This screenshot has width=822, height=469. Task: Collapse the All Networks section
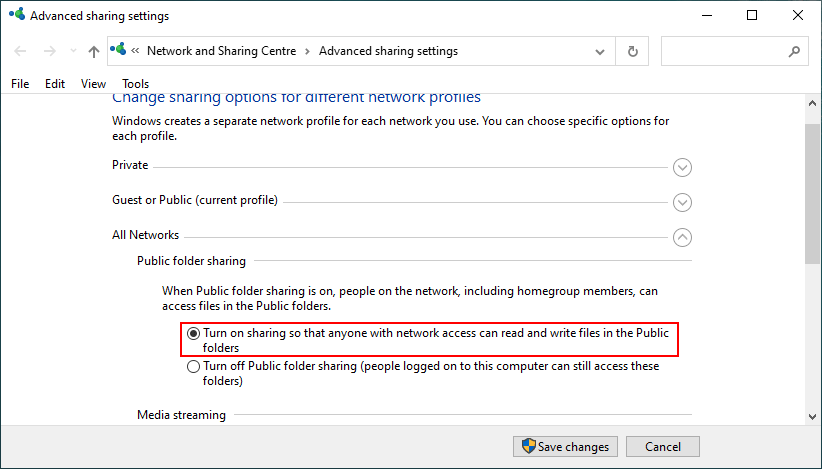pyautogui.click(x=682, y=237)
